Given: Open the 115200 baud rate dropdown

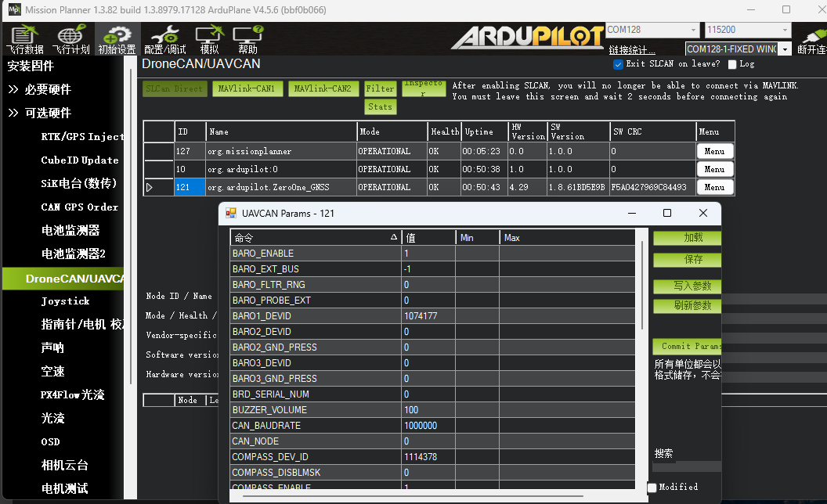Looking at the screenshot, I should point(785,30).
